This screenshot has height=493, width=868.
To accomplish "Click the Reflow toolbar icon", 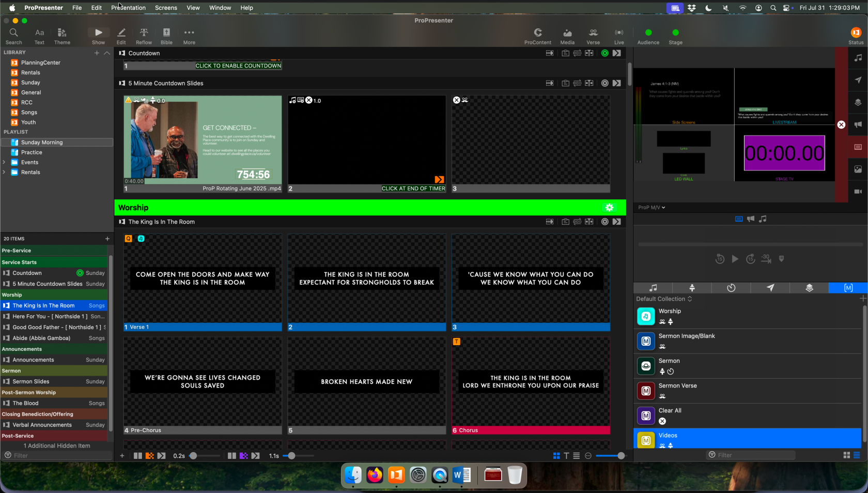I will pyautogui.click(x=144, y=36).
